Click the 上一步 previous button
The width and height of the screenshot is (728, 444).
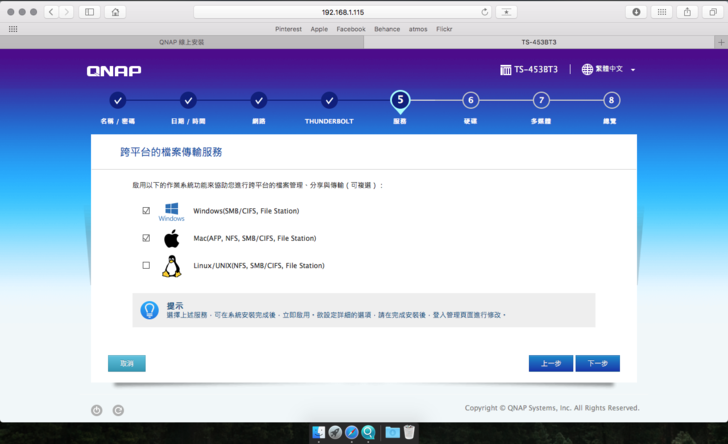tap(551, 363)
